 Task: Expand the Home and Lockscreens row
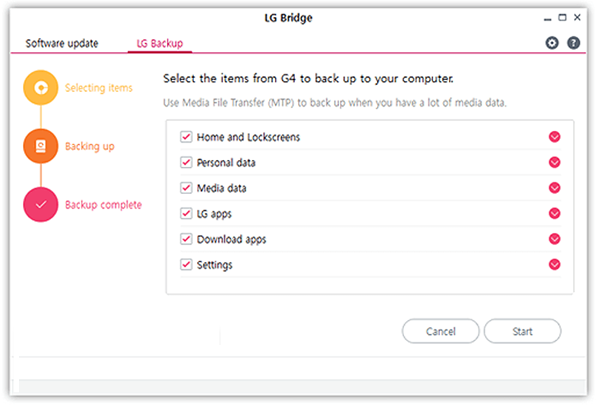pyautogui.click(x=555, y=137)
